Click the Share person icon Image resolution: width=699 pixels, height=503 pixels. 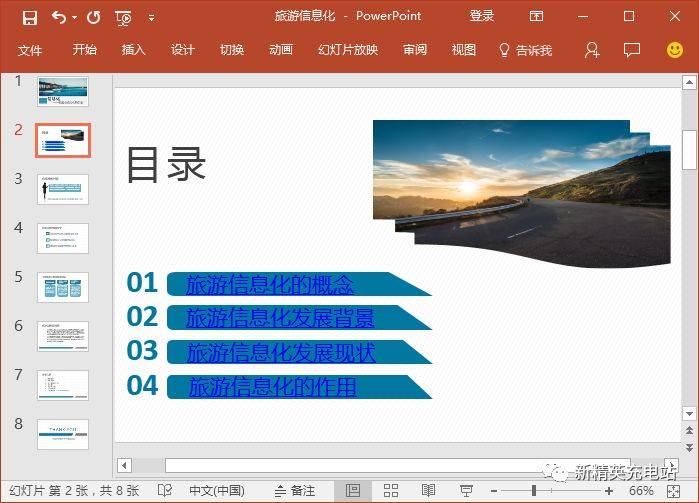pyautogui.click(x=592, y=50)
